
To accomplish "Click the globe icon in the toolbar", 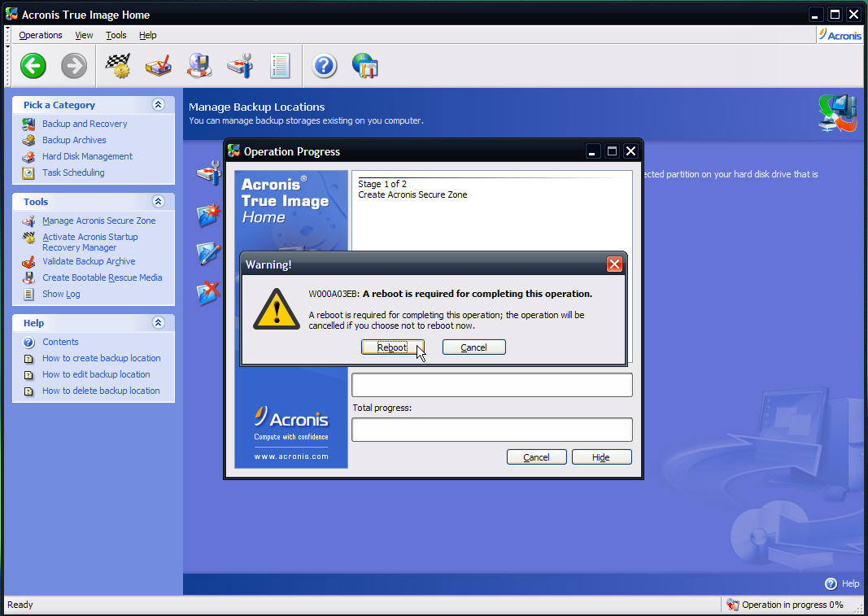I will click(x=364, y=66).
